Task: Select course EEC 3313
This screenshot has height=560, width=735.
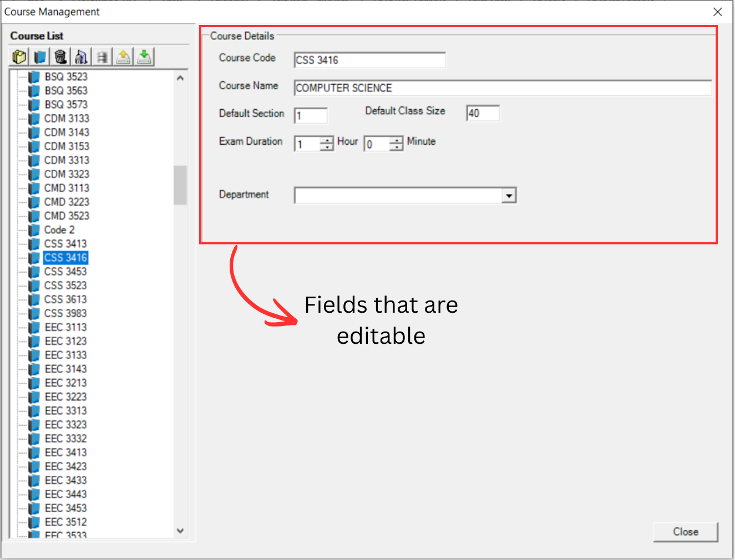Action: coord(65,410)
